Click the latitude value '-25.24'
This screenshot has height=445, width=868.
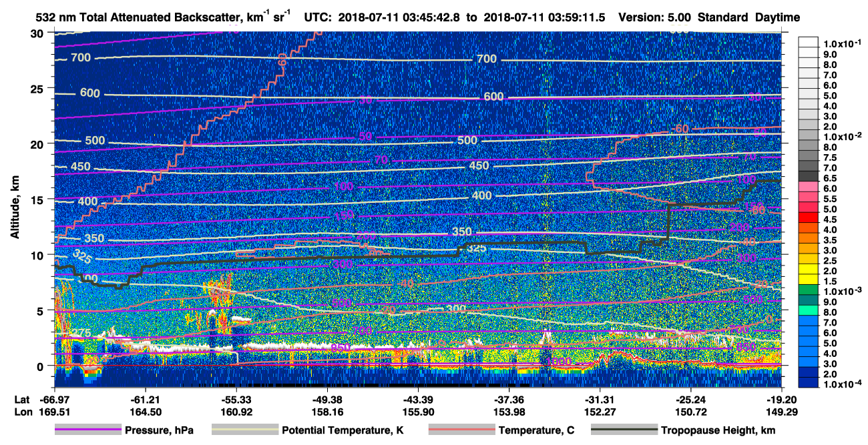690,399
